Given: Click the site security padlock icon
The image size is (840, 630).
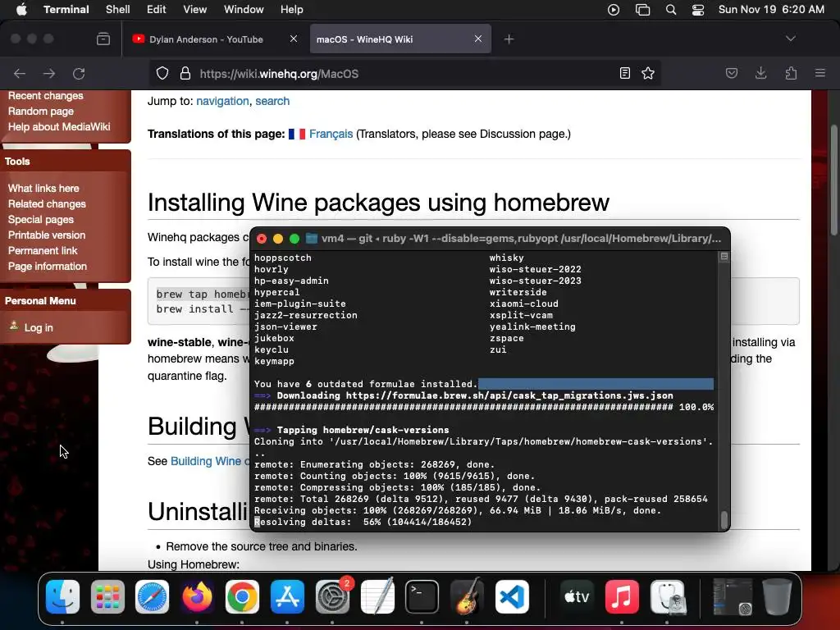Looking at the screenshot, I should pyautogui.click(x=185, y=73).
